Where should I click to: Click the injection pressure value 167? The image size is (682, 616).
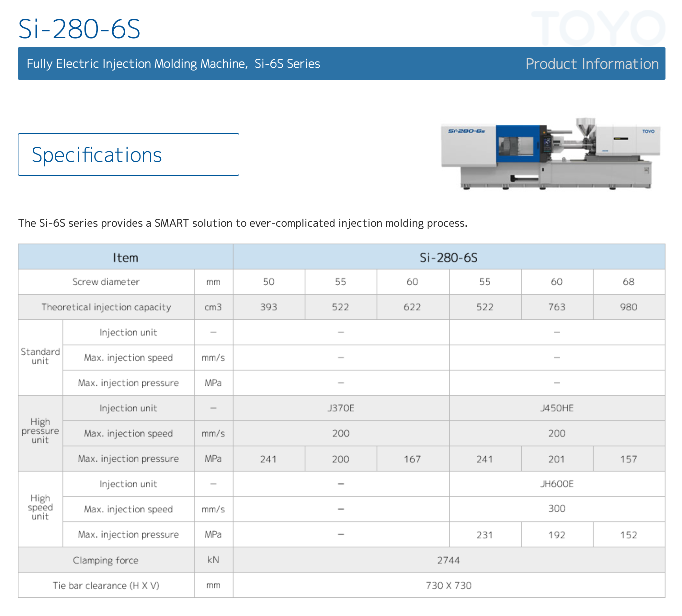pyautogui.click(x=412, y=459)
